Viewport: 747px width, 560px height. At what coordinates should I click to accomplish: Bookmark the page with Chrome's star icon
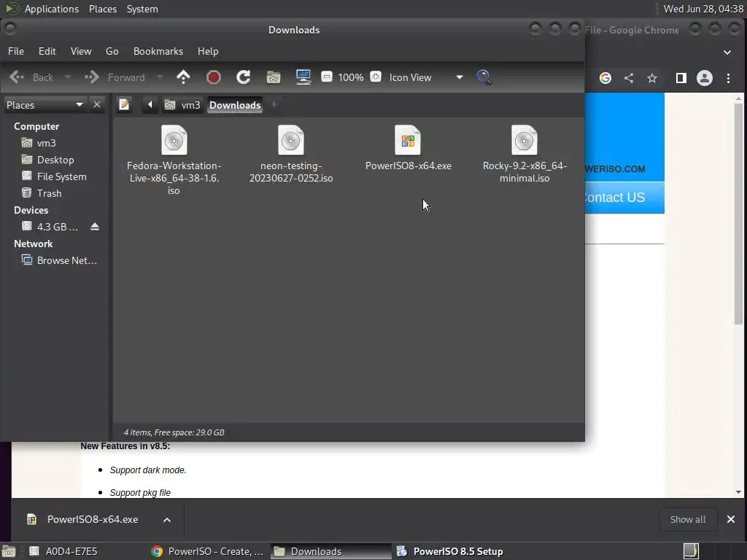point(651,78)
